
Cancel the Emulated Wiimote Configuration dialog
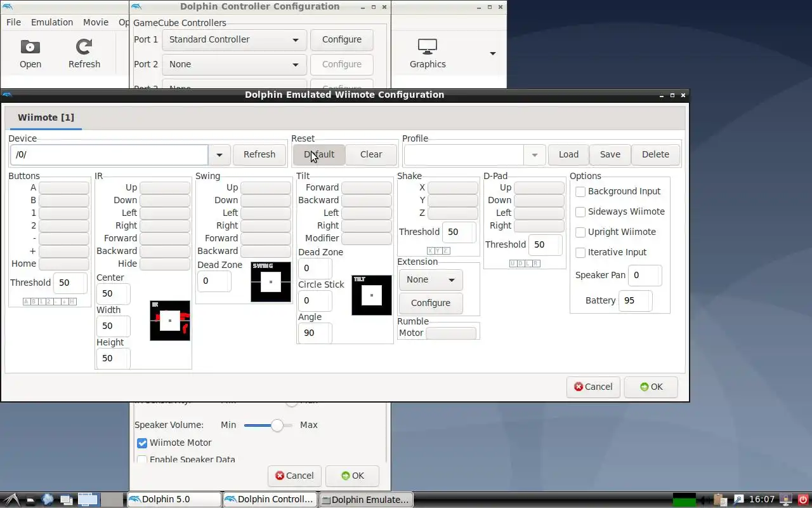pos(593,387)
